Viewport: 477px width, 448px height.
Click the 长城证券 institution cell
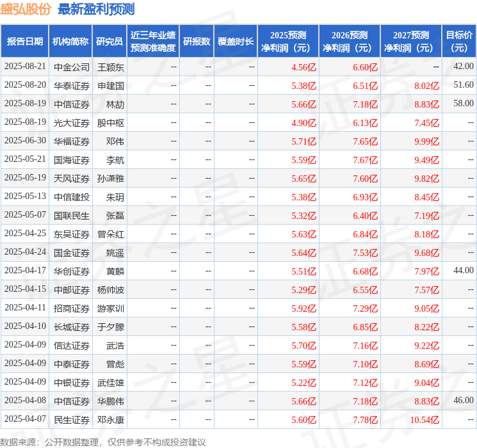pyautogui.click(x=72, y=327)
